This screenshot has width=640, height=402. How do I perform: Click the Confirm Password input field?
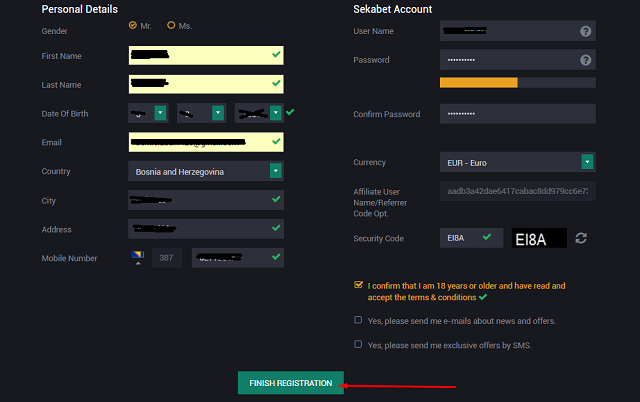[518, 114]
